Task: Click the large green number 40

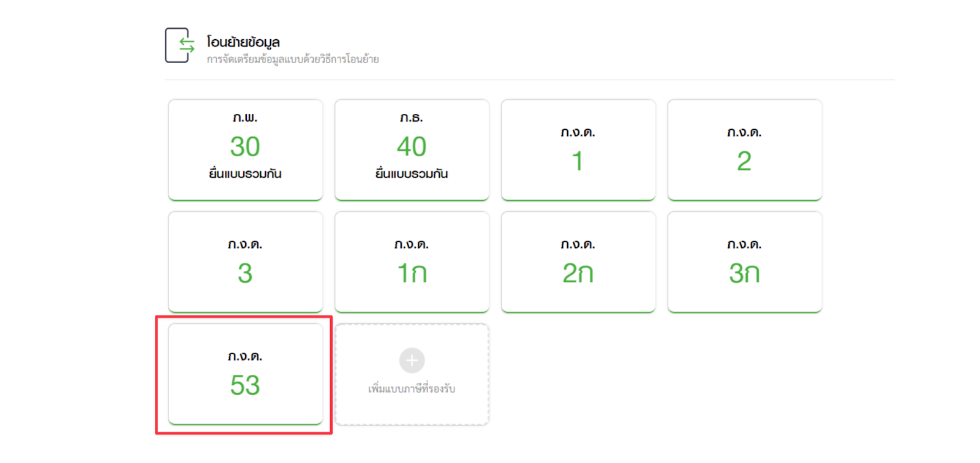Action: (412, 147)
